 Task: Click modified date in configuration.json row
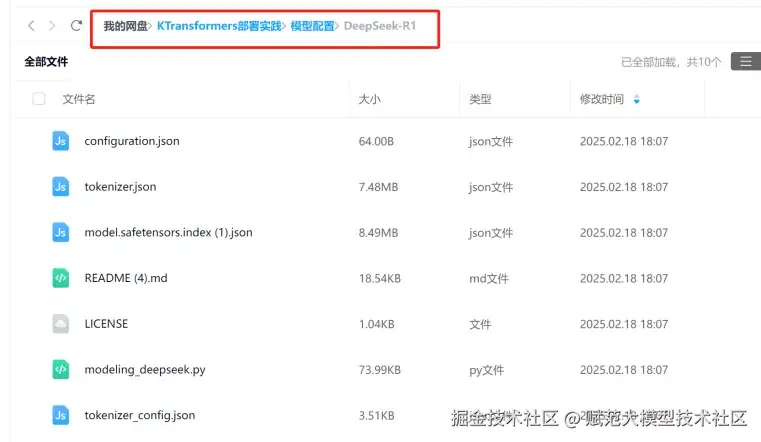(x=624, y=141)
